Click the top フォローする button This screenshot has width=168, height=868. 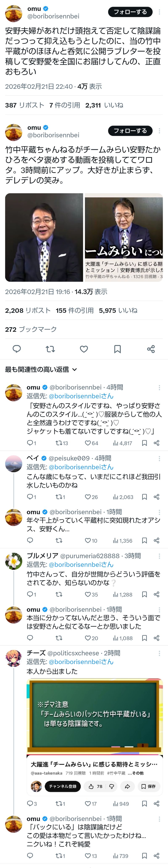[130, 12]
